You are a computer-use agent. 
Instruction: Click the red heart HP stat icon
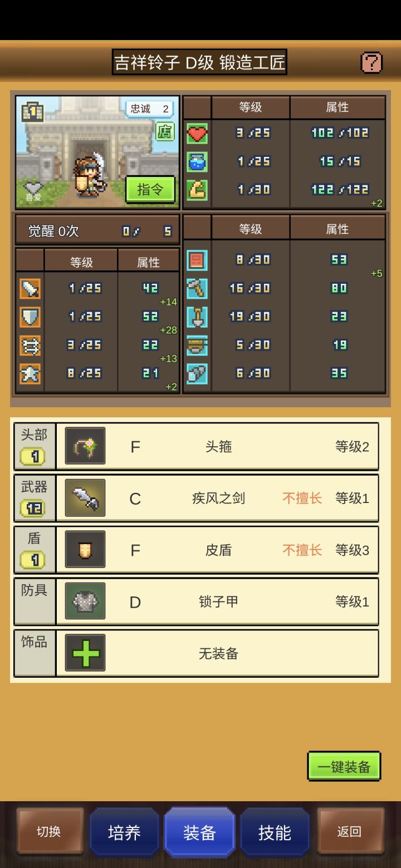(x=197, y=133)
